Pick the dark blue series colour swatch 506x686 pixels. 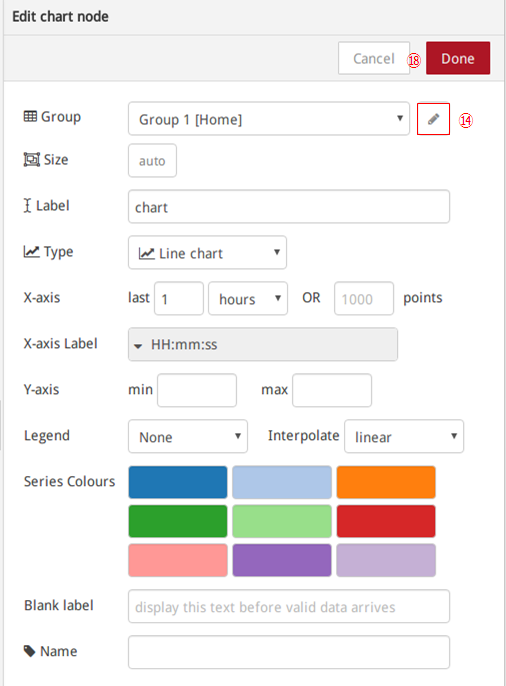click(x=178, y=482)
